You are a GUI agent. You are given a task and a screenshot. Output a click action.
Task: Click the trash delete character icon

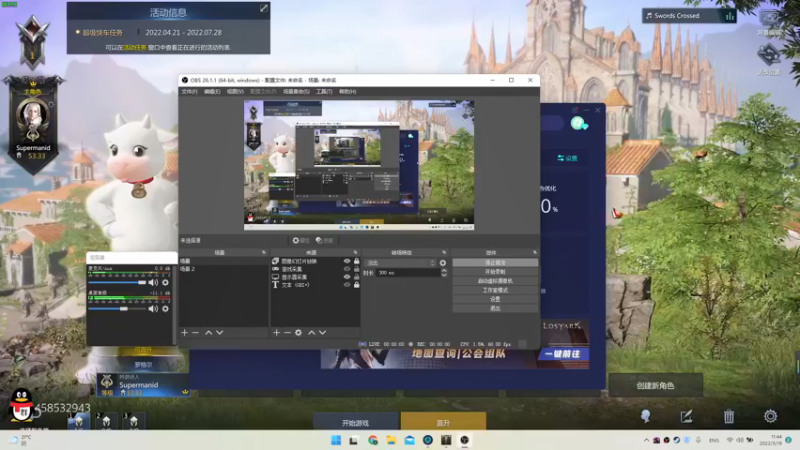(729, 416)
